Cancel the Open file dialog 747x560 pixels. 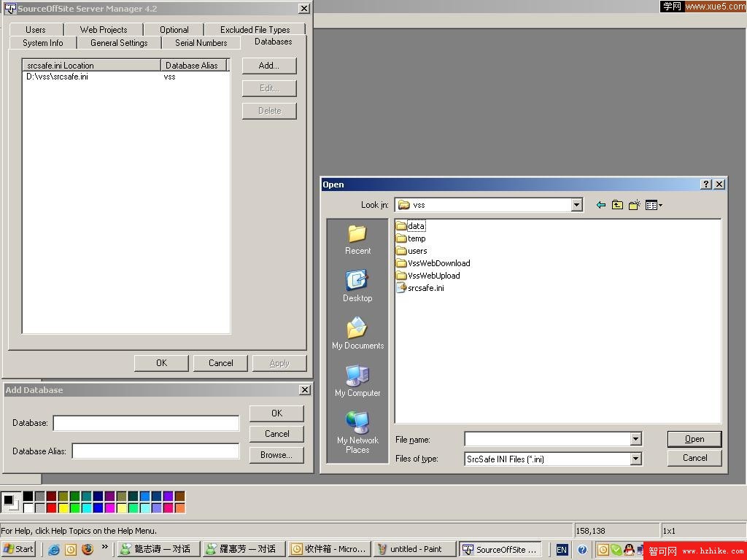click(694, 458)
